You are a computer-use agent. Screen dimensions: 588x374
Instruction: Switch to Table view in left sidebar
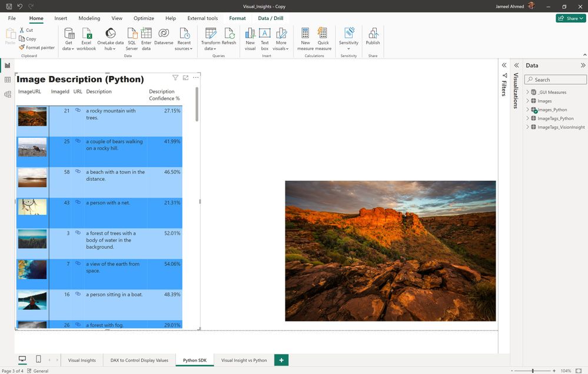(8, 80)
